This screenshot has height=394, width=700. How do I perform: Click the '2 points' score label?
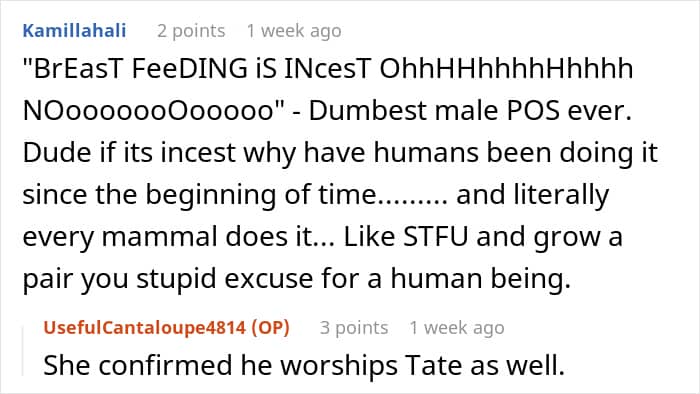191,31
